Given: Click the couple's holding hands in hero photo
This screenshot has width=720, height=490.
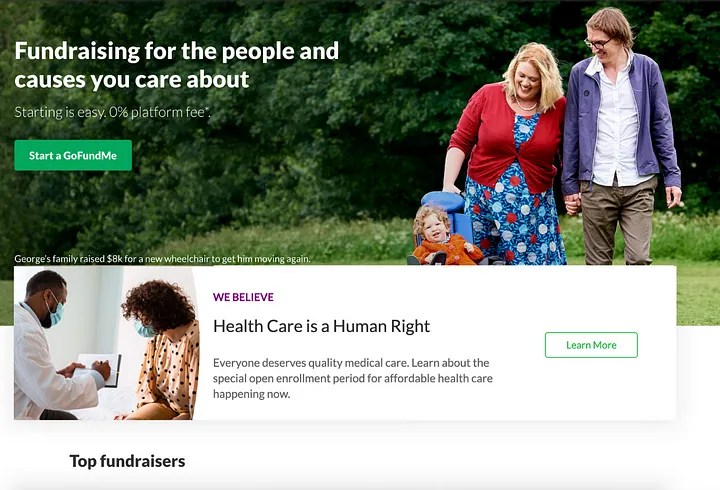Looking at the screenshot, I should tap(573, 203).
